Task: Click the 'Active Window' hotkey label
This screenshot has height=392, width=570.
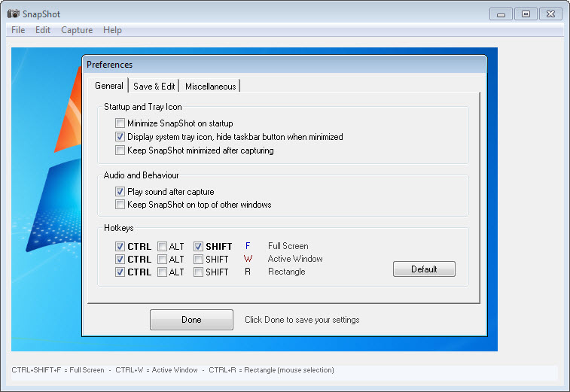Action: pyautogui.click(x=295, y=259)
